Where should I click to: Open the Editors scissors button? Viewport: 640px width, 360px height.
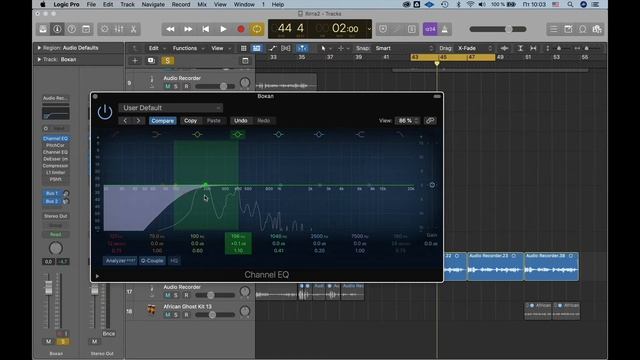(133, 29)
